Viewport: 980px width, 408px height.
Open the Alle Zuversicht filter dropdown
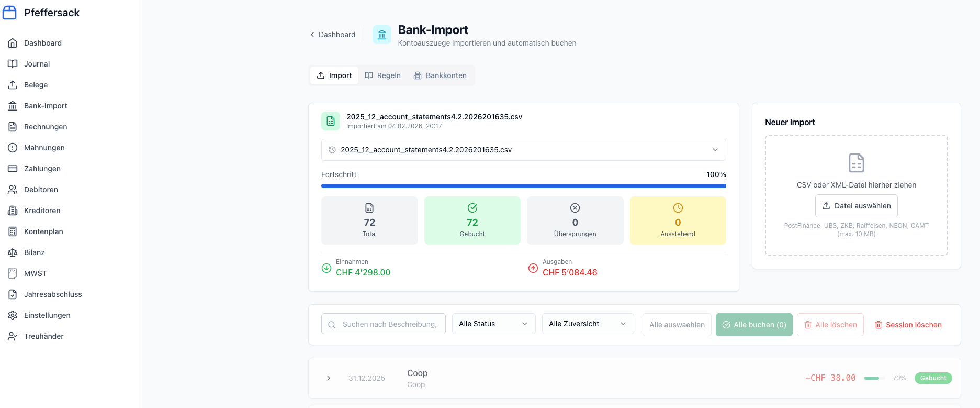click(588, 324)
